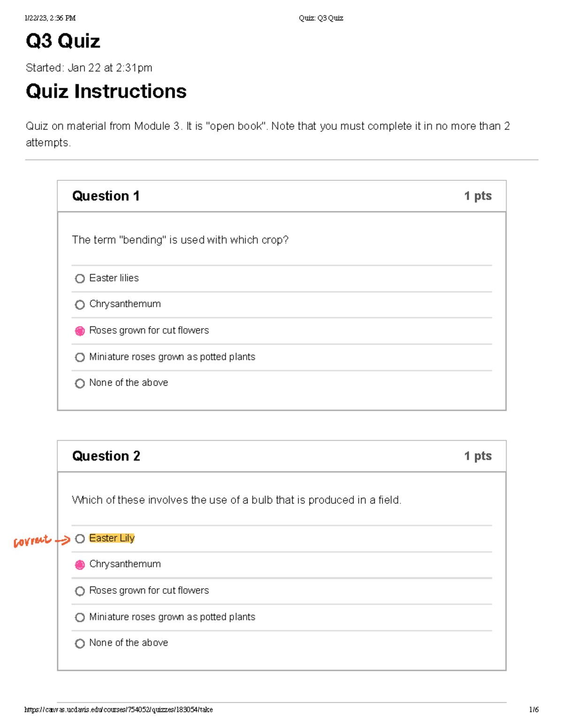Select "Easter lilies" for Question 1

(80, 278)
